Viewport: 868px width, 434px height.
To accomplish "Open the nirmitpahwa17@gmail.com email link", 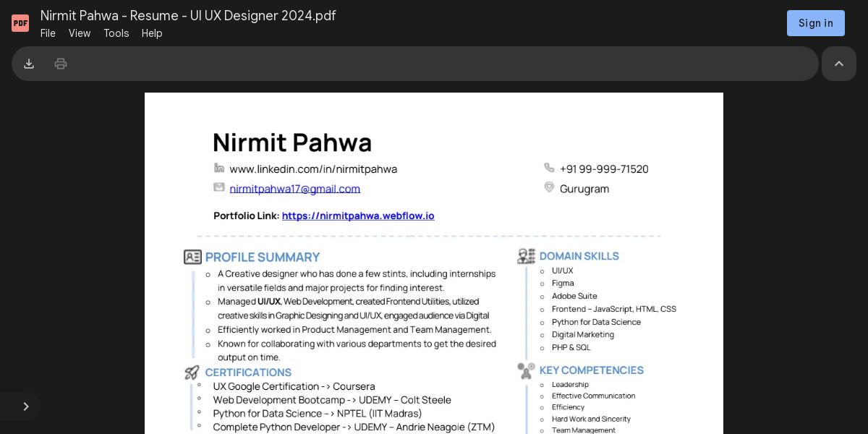I will click(295, 189).
